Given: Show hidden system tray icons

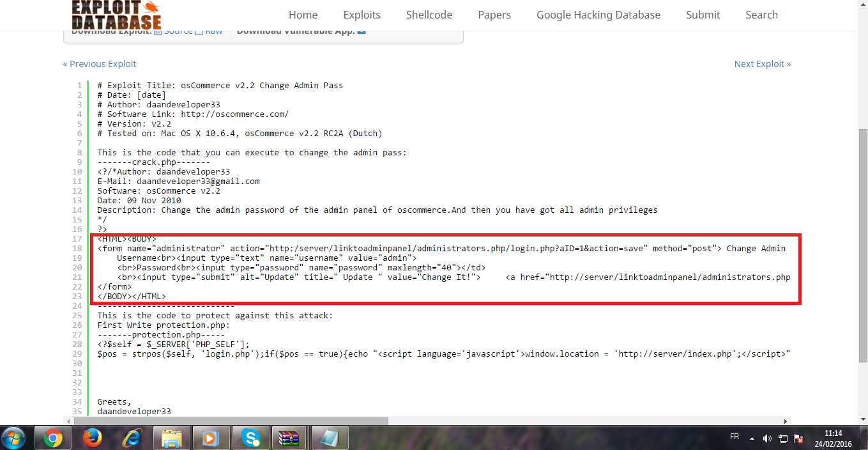Looking at the screenshot, I should click(x=752, y=438).
